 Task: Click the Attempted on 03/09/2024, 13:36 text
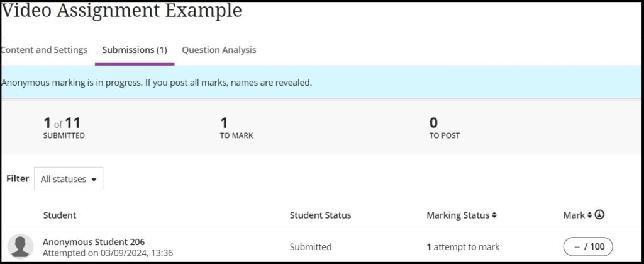(x=108, y=253)
